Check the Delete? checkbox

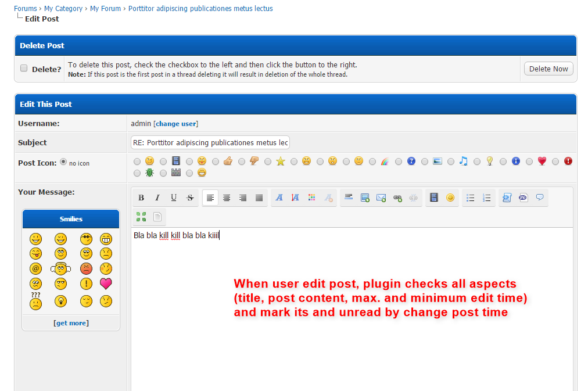[24, 68]
